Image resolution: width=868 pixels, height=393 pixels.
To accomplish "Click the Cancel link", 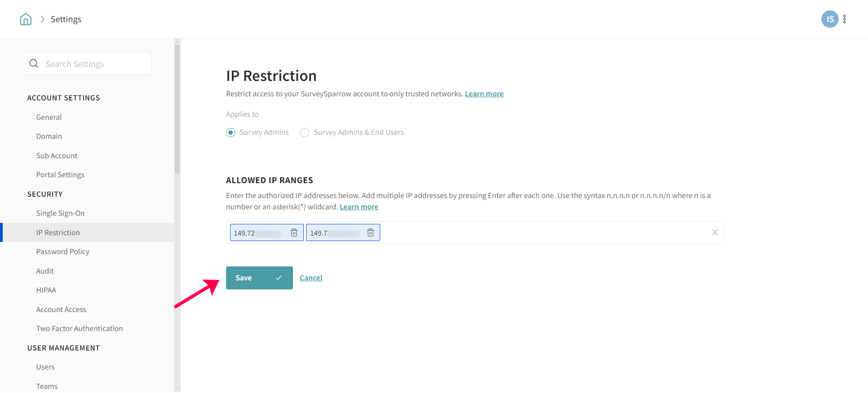I will [311, 278].
